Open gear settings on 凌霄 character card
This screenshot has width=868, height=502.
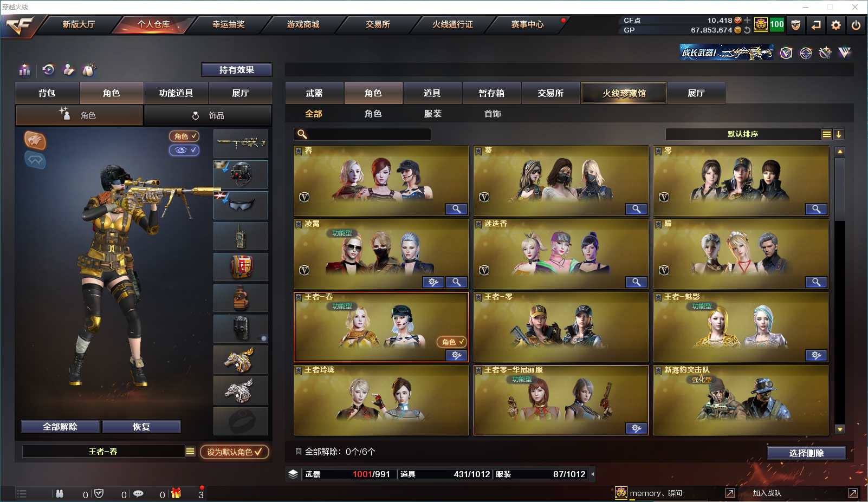[433, 282]
